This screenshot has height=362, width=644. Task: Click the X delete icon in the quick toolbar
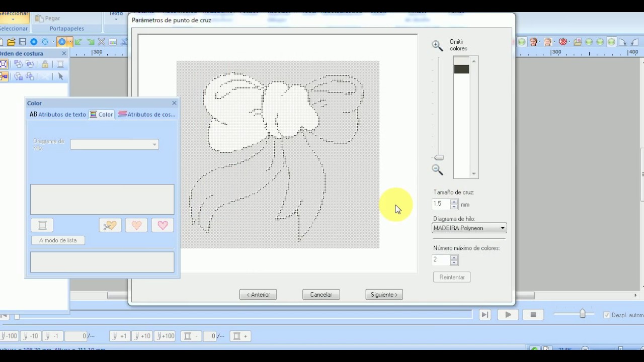pyautogui.click(x=102, y=42)
